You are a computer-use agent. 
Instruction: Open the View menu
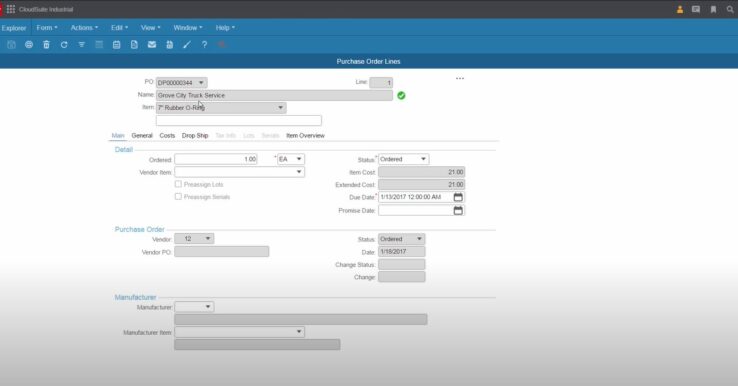150,28
